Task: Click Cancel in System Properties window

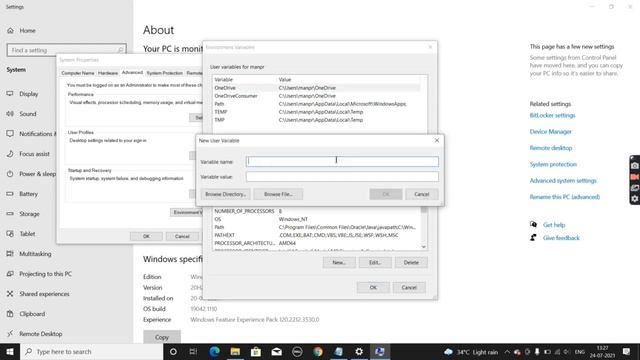Action: [182, 236]
